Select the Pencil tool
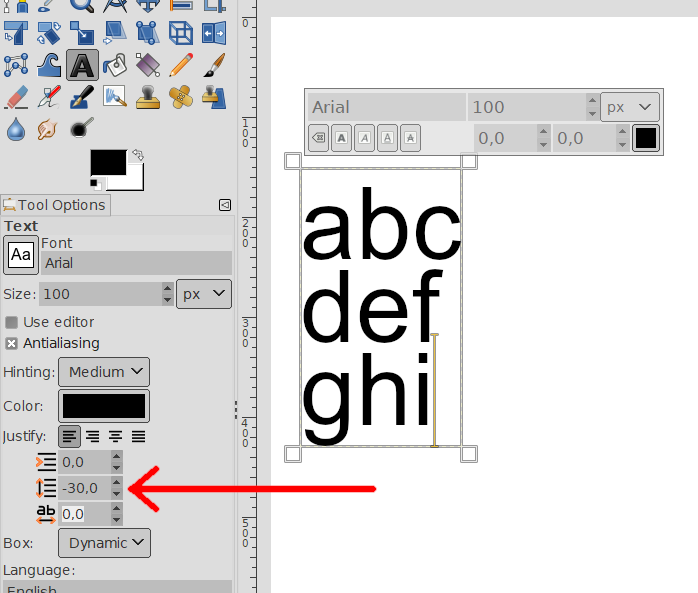 click(181, 65)
